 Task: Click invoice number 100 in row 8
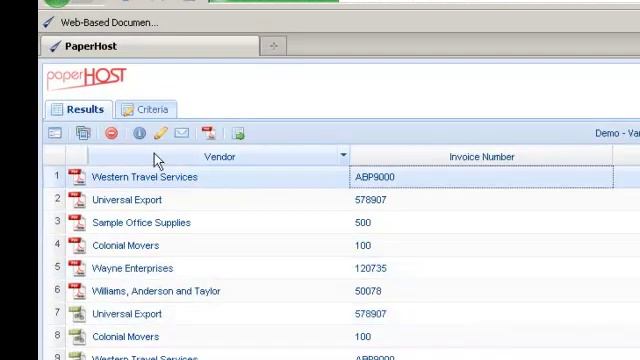click(x=363, y=337)
